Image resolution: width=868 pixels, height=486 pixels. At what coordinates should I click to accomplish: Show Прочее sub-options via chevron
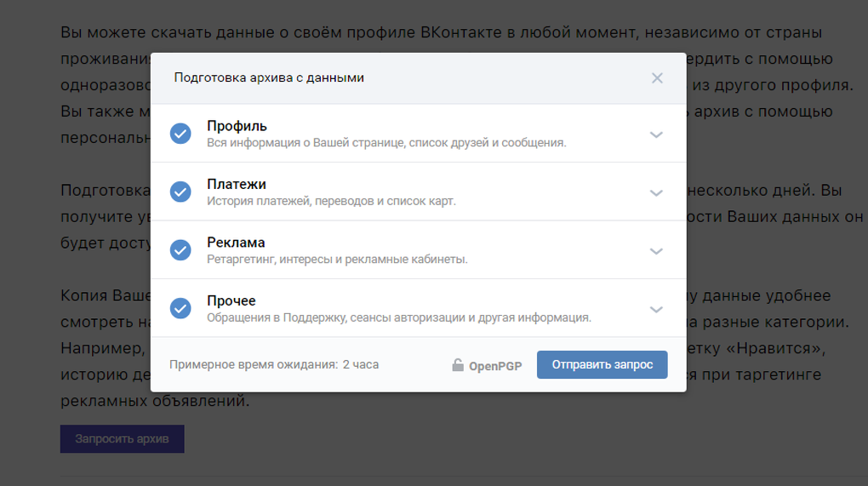point(656,310)
